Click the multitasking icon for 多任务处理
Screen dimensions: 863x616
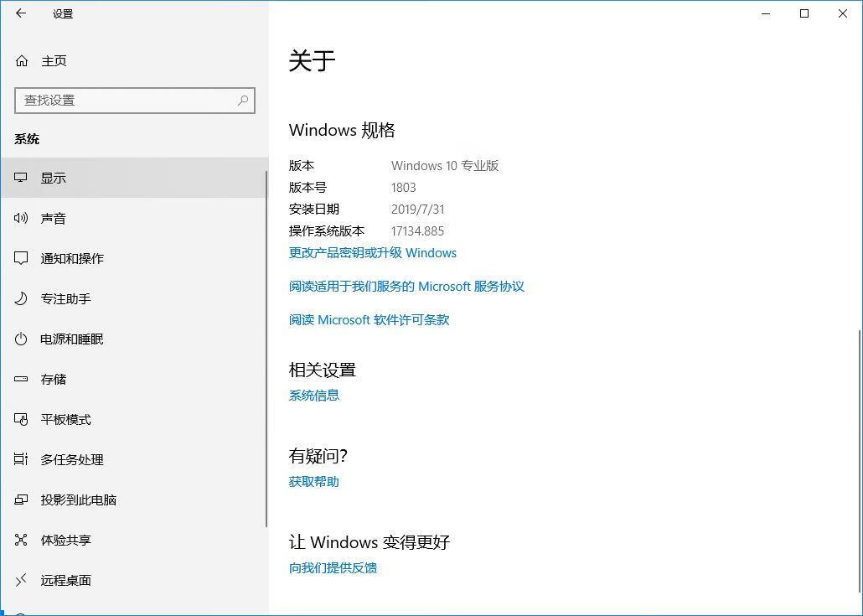pos(21,459)
